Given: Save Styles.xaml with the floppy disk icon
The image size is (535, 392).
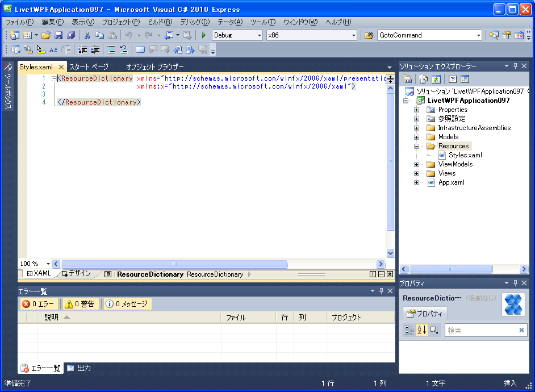Looking at the screenshot, I should click(x=58, y=35).
